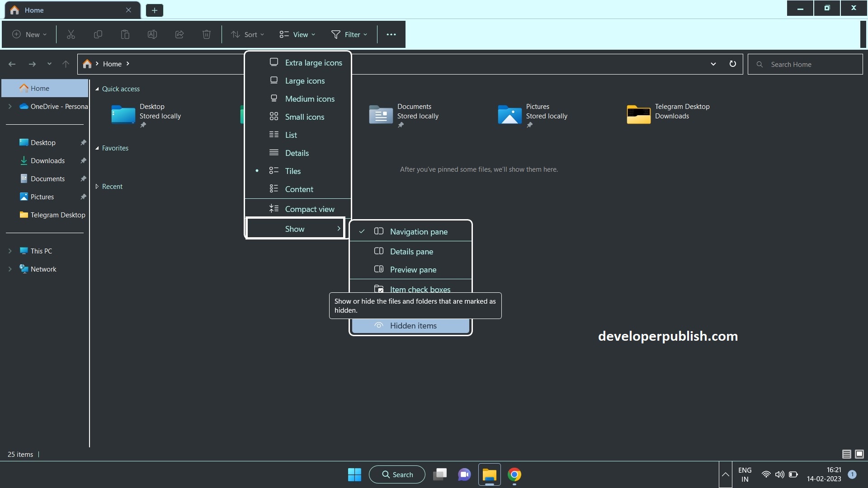Select the Paste toolbar icon
The height and width of the screenshot is (488, 868).
125,34
